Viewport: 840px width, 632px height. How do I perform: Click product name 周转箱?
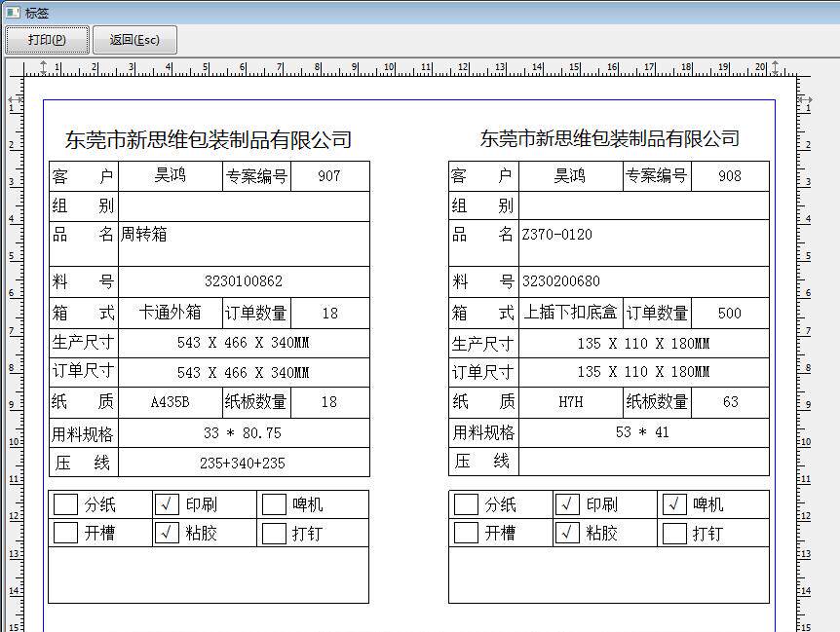[x=143, y=235]
